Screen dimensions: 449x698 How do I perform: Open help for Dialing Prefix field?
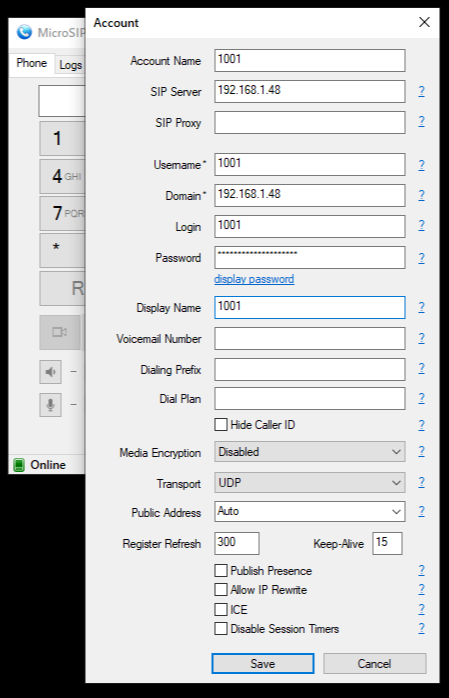[421, 368]
